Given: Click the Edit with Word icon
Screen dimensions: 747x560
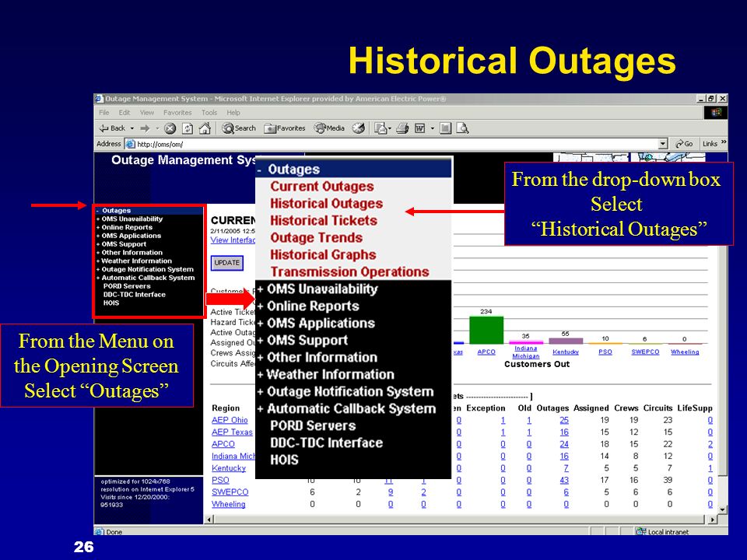Looking at the screenshot, I should [419, 128].
